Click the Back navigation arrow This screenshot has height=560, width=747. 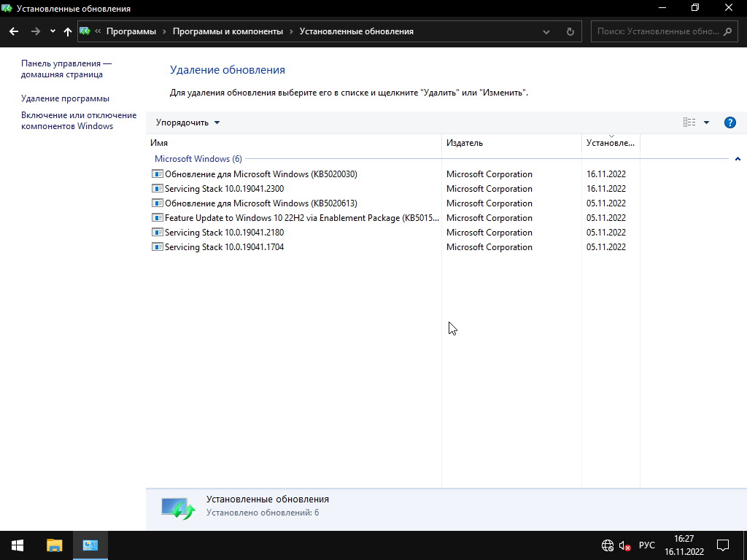(14, 31)
